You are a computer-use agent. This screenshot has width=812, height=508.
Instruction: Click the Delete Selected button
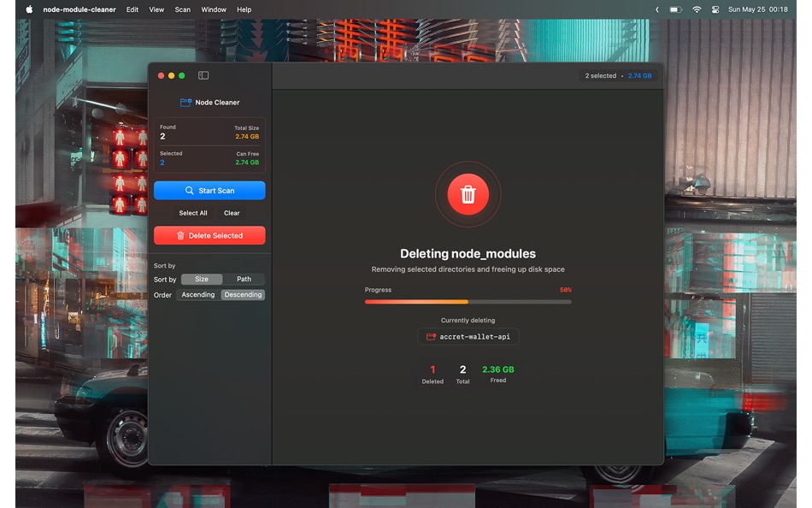pos(209,235)
